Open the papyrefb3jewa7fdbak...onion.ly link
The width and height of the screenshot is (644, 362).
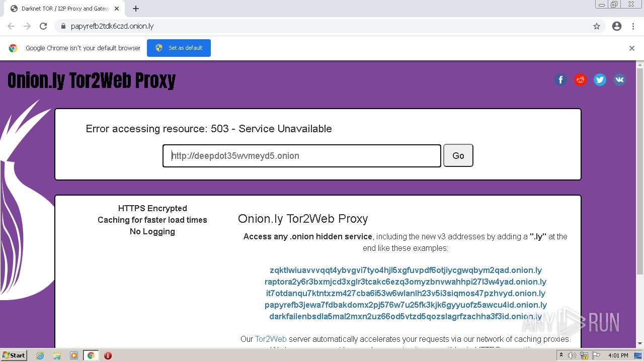(406, 305)
